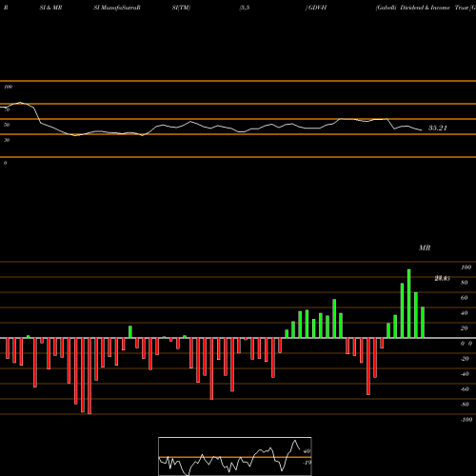The height and width of the screenshot is (476, 476).
Task: Click the '-19' label in the mini chart
Action: coord(307,463)
